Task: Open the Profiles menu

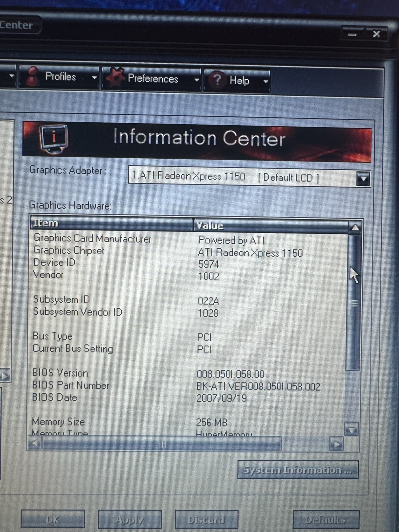Action: (60, 77)
